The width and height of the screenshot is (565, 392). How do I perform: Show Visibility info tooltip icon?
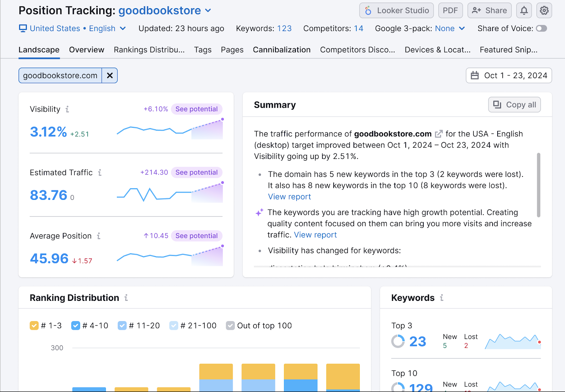(x=67, y=109)
